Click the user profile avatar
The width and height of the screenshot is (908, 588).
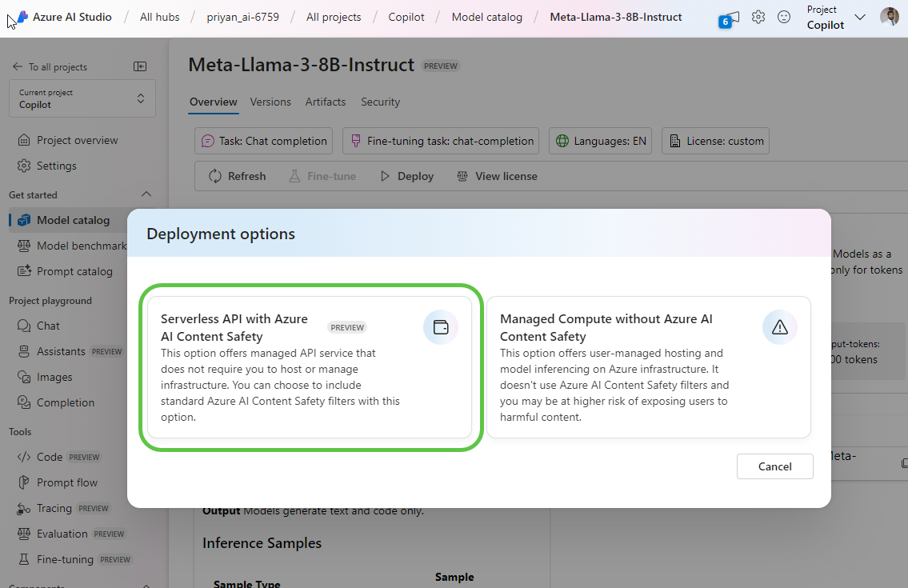coord(889,17)
